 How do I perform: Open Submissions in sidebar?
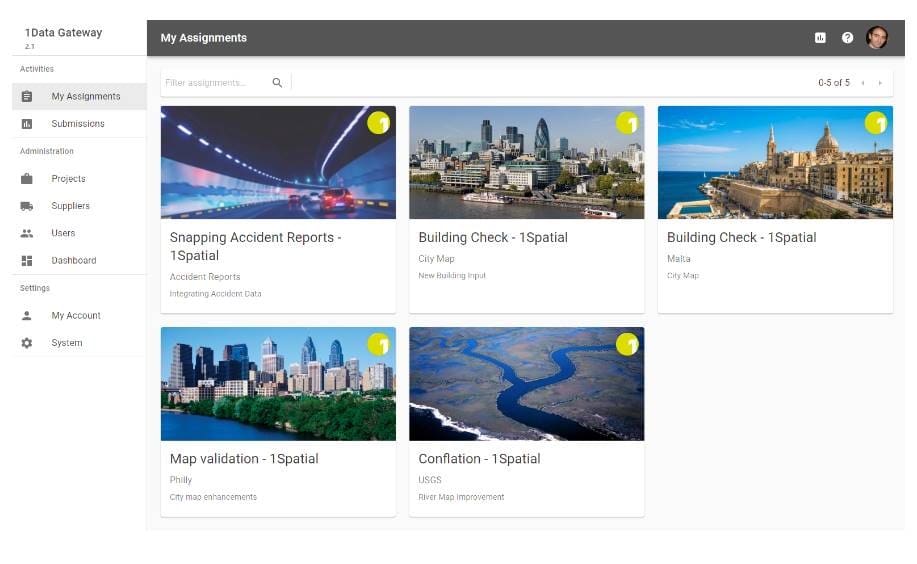pos(79,123)
